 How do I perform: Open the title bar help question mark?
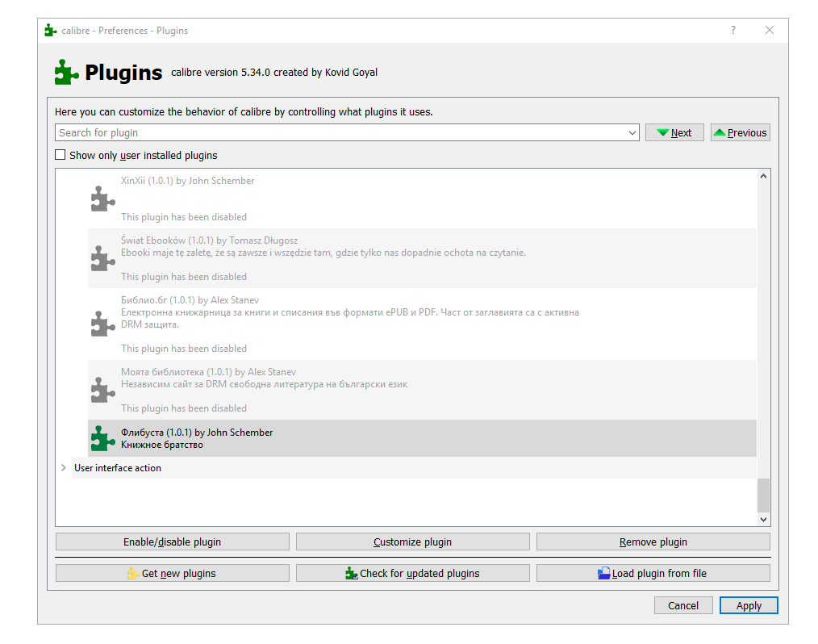pos(732,31)
